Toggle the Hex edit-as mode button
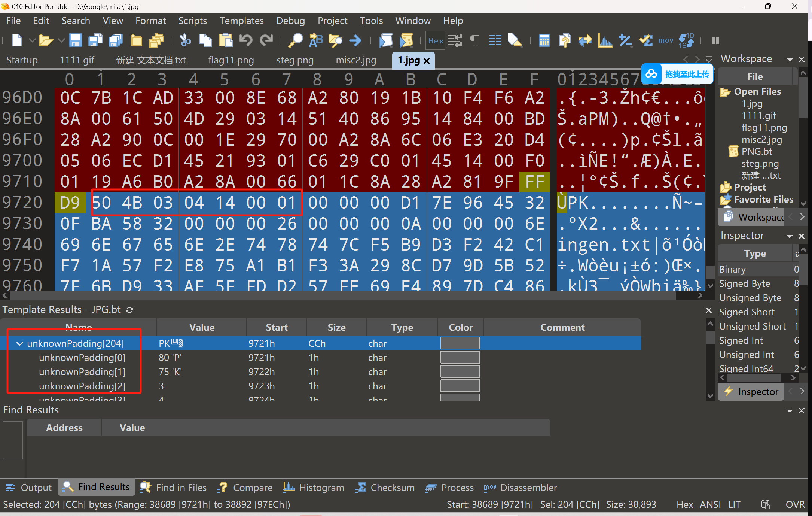Viewport: 812px width, 516px height. click(435, 40)
